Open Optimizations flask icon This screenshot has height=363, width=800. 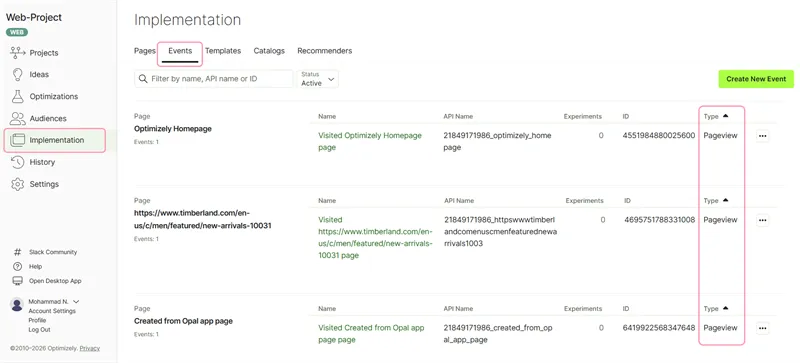pos(17,96)
